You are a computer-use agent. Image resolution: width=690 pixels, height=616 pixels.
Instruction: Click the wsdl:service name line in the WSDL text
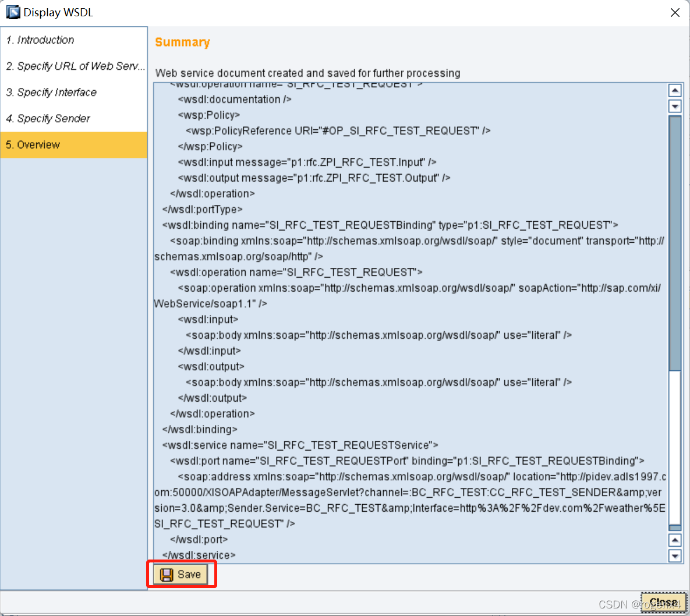click(x=300, y=445)
